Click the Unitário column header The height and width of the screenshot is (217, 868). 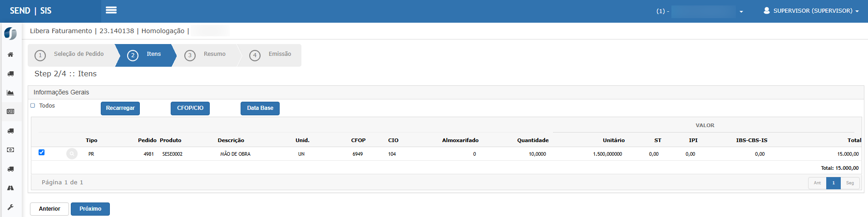614,140
